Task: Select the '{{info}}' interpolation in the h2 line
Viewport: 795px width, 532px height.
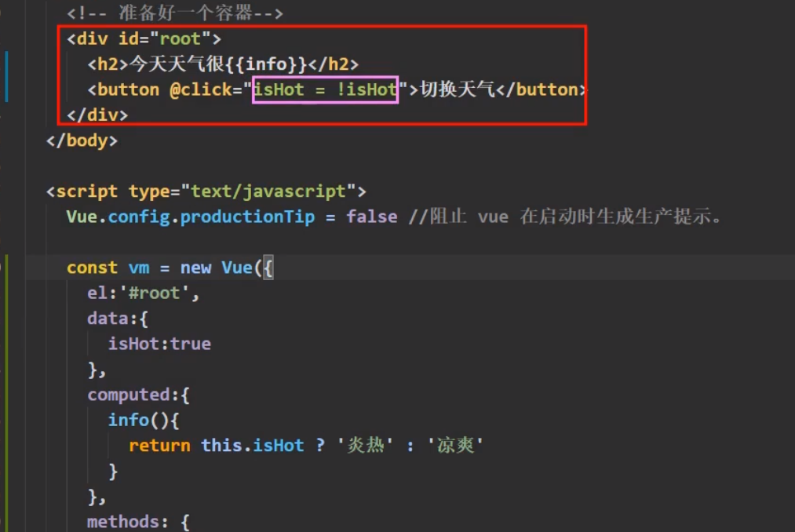Action: pos(266,64)
